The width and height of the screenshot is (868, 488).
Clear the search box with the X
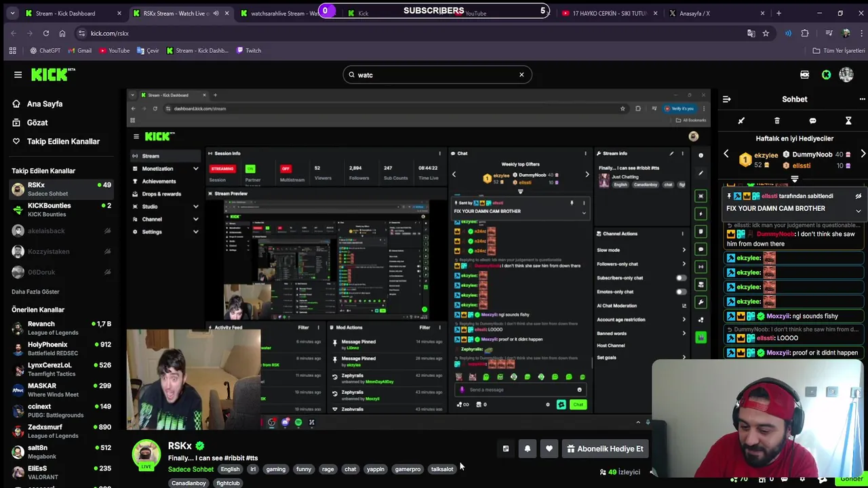point(521,75)
